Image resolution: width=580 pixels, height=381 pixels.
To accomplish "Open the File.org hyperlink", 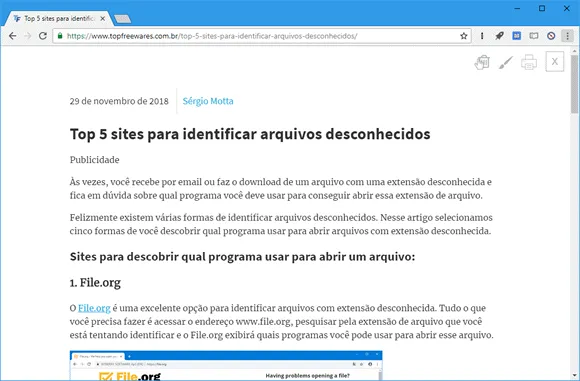I will pos(94,308).
